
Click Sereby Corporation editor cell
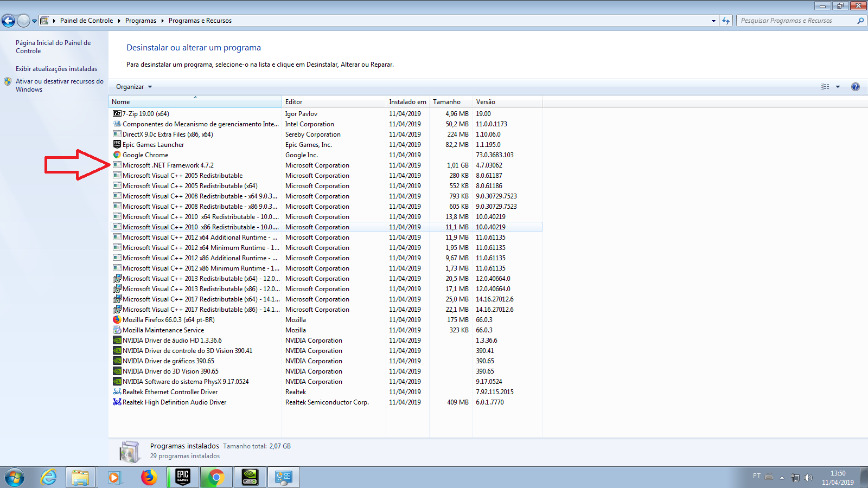(x=313, y=134)
